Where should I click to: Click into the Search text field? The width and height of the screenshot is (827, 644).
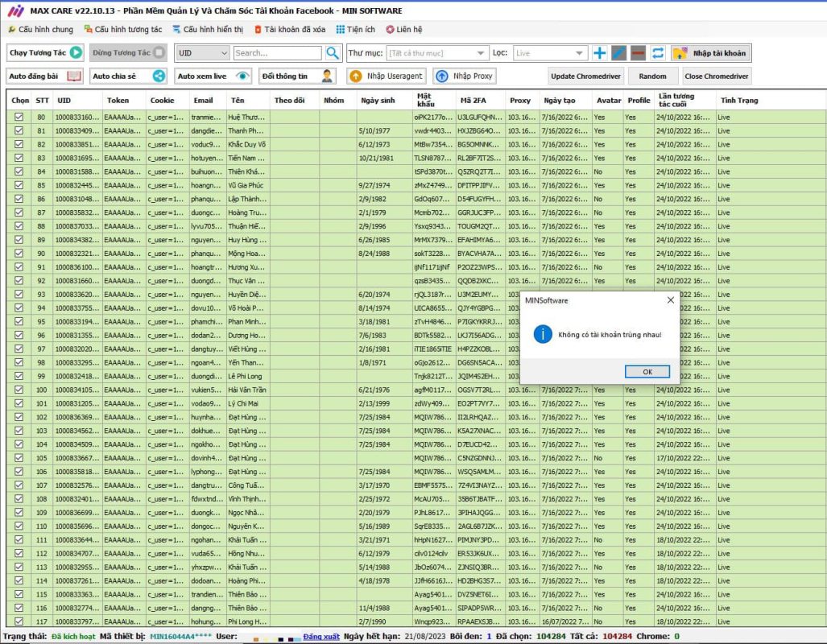tap(278, 53)
